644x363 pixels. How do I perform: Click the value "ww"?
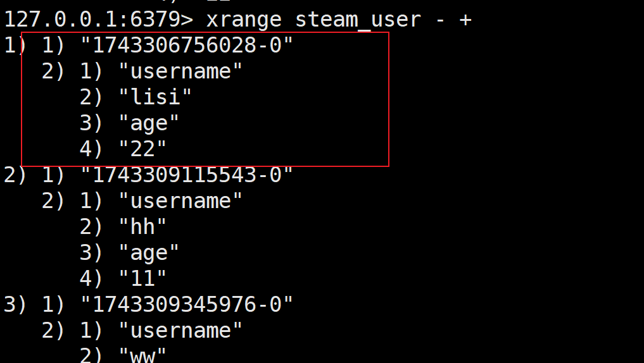142,355
